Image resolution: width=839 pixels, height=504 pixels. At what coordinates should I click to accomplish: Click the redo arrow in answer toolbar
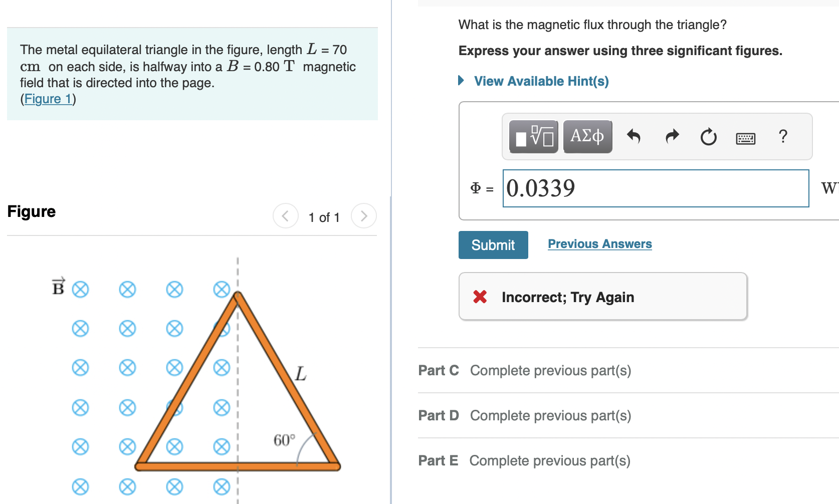click(672, 136)
